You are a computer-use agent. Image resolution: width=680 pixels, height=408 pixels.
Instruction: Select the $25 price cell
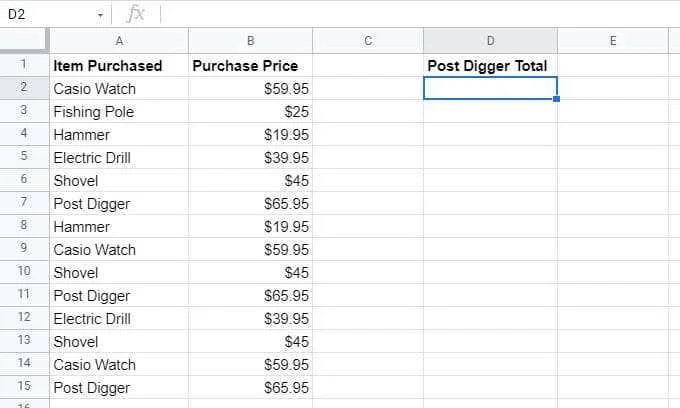click(251, 112)
